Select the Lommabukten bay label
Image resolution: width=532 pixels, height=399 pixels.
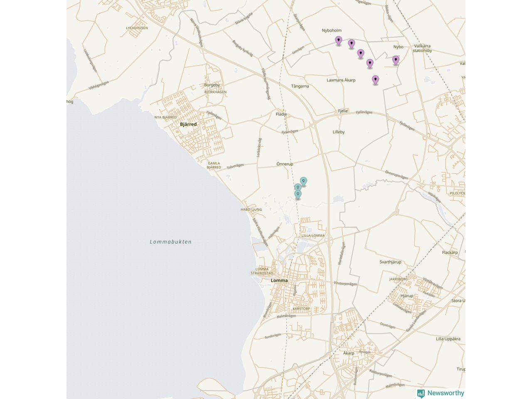[x=171, y=241]
